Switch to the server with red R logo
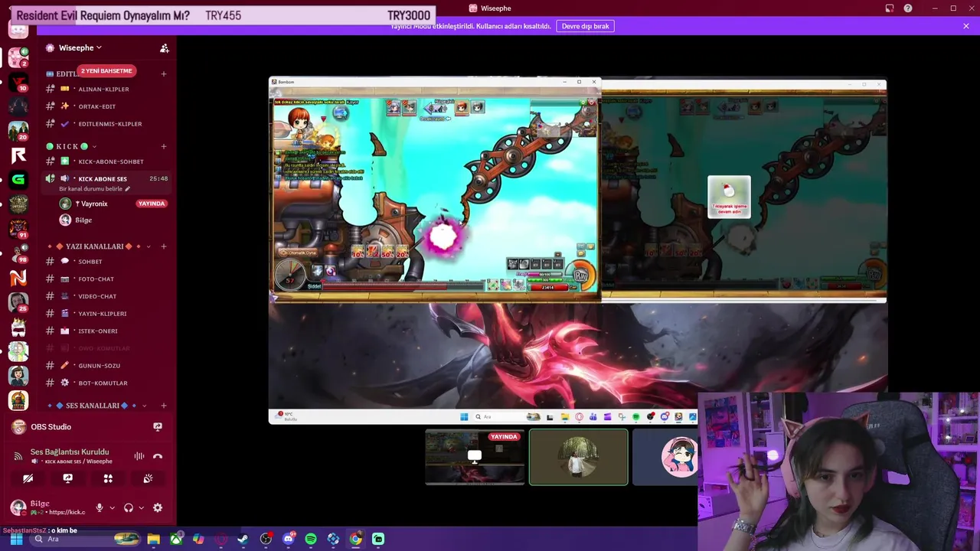980x551 pixels. click(18, 155)
